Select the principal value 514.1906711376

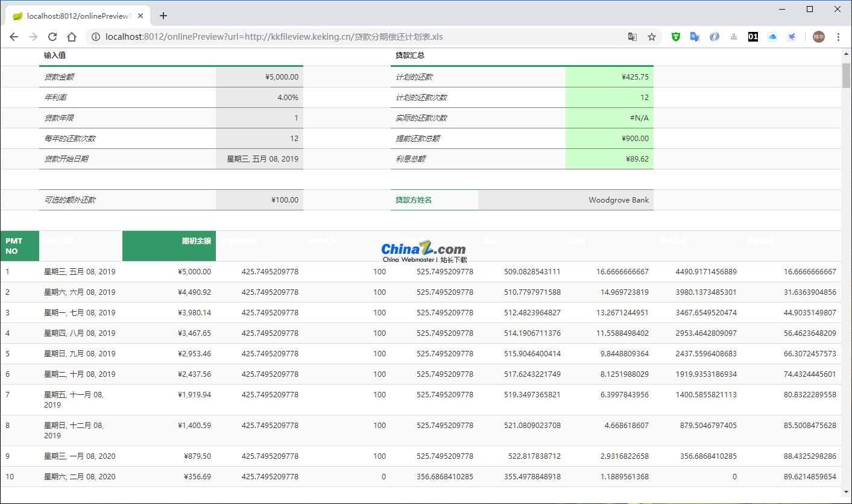pos(532,333)
